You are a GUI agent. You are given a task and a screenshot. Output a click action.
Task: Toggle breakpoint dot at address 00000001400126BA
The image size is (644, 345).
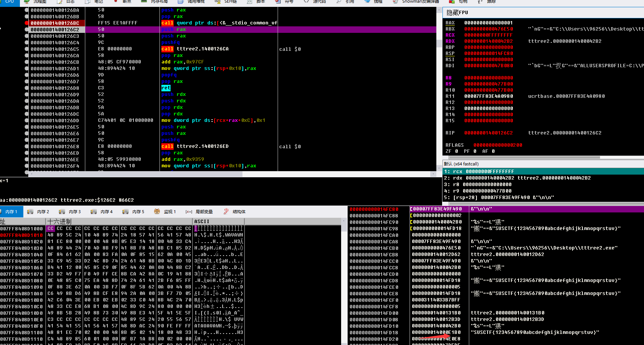[x=26, y=10]
